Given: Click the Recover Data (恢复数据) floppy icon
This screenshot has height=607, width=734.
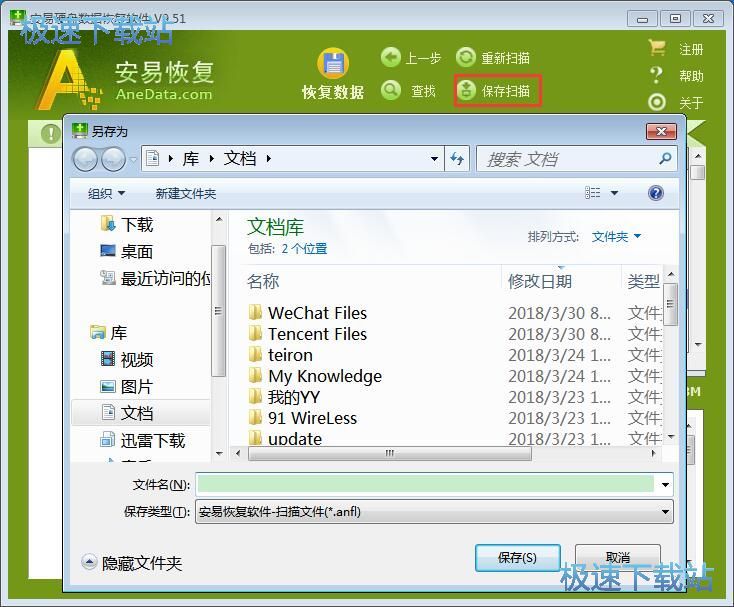Looking at the screenshot, I should (333, 64).
